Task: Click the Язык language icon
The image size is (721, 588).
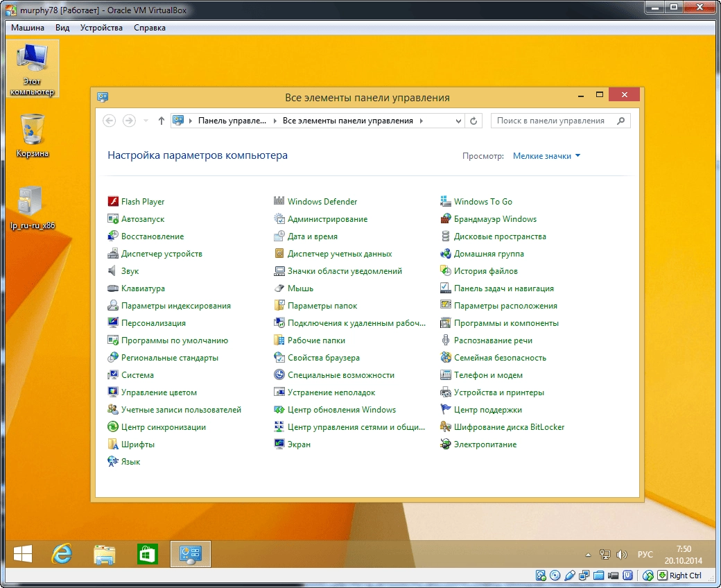Action: click(x=112, y=462)
